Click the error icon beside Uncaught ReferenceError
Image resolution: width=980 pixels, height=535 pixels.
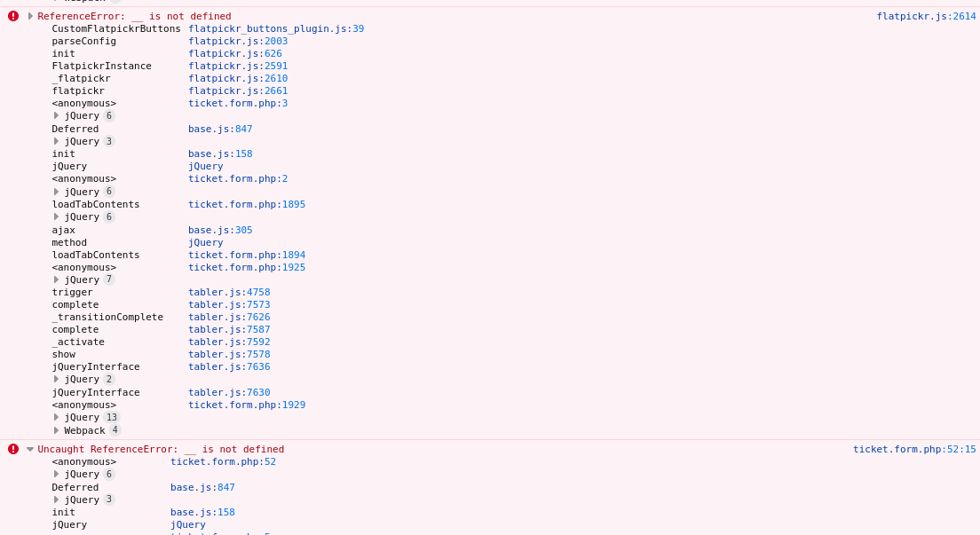tap(12, 449)
